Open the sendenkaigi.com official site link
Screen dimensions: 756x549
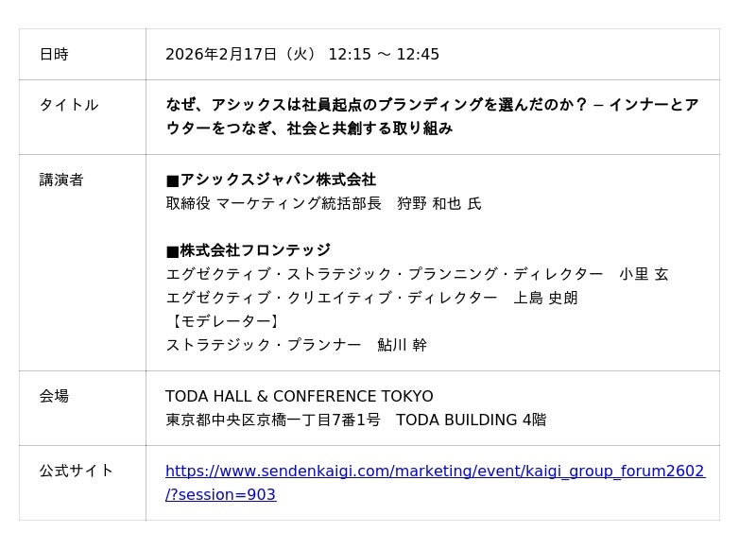click(435, 471)
